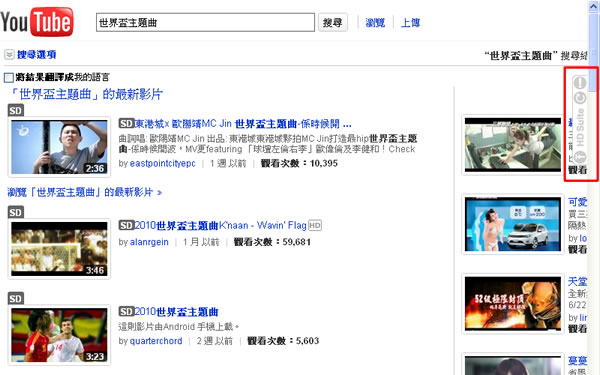Viewport: 600px width, 375px height.
Task: Open the 搜尋選項 link
Action: click(x=36, y=54)
